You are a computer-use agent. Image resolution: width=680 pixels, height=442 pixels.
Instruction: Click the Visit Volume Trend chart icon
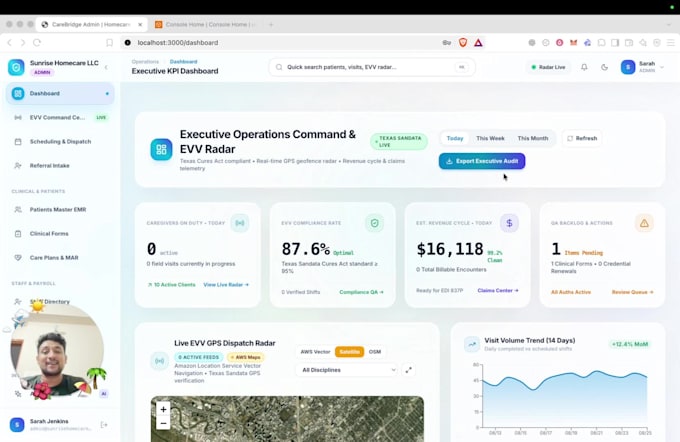click(x=472, y=344)
